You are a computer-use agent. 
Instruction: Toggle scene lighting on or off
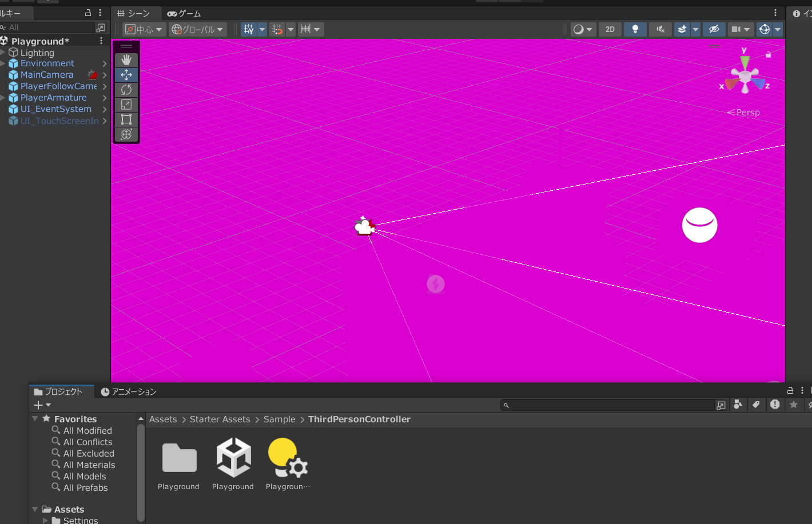click(x=635, y=29)
